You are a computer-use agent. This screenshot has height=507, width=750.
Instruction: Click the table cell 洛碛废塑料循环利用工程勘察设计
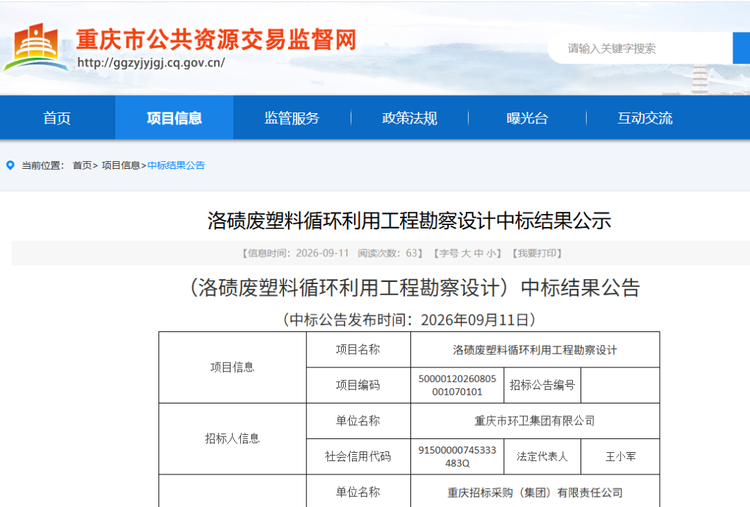[535, 350]
